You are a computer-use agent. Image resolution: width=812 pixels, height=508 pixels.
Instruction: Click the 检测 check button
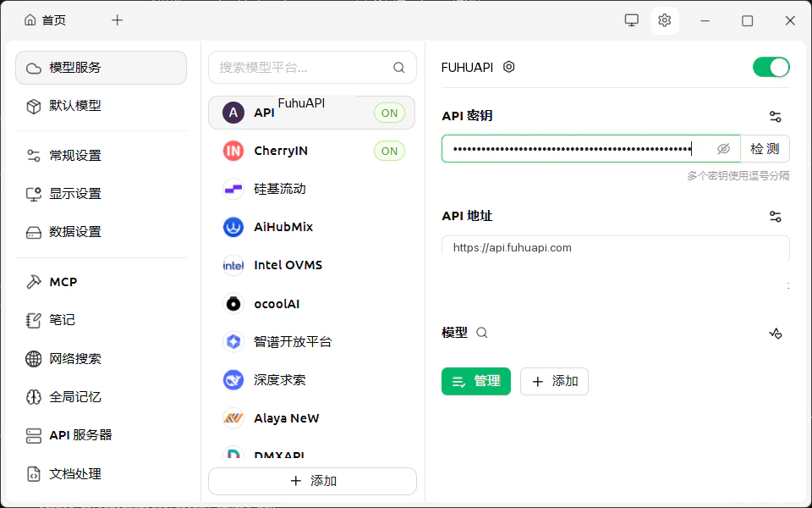click(x=765, y=149)
